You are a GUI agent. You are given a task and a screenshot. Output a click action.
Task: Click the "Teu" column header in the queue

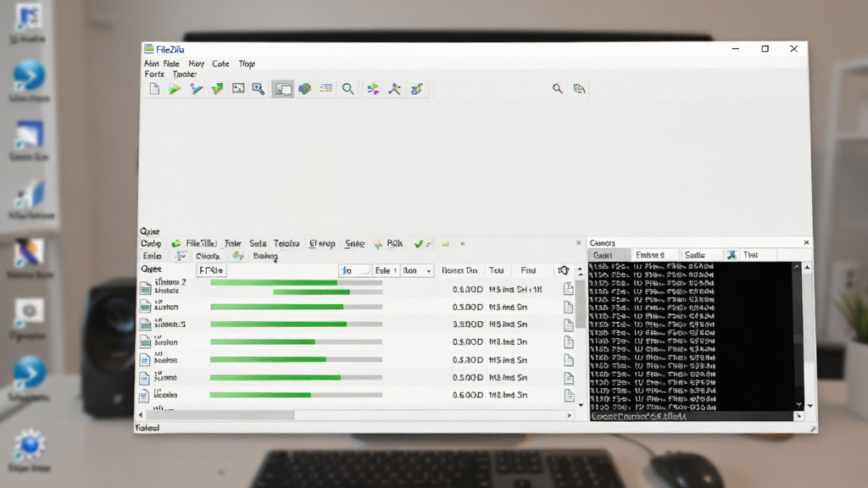point(496,270)
